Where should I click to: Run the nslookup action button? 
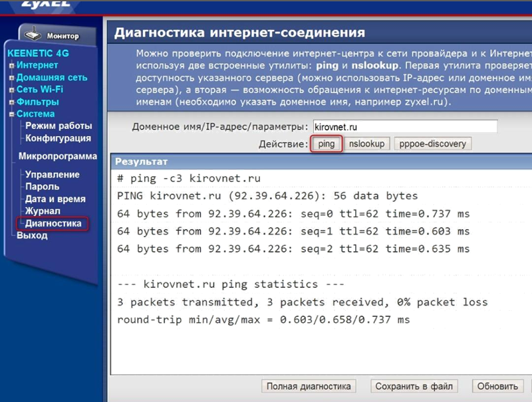pos(367,144)
